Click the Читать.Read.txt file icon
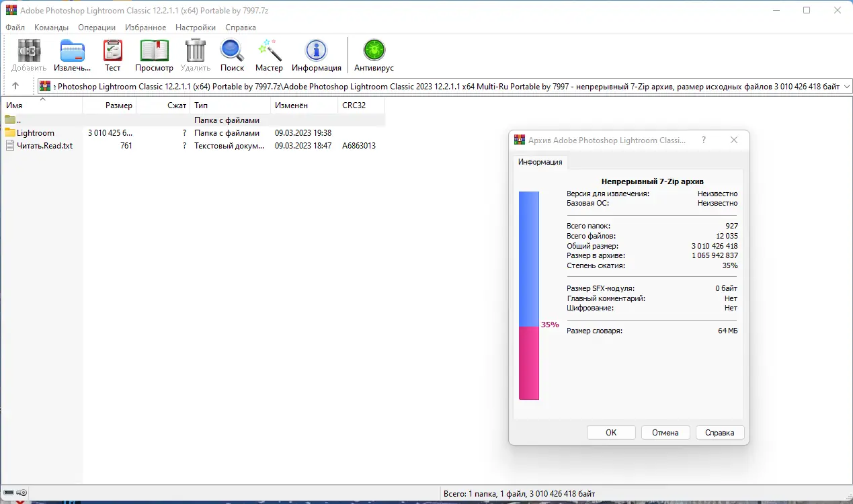This screenshot has height=504, width=853. (x=10, y=145)
